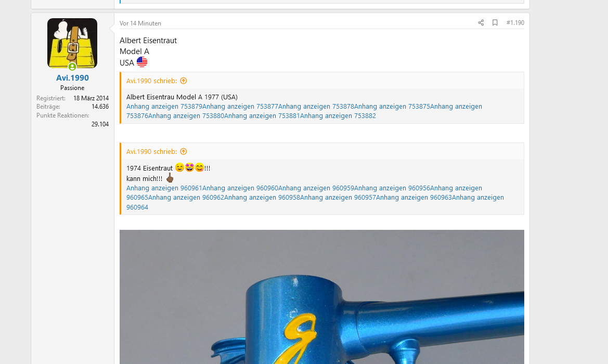Open attachment 'Anhang anzeigen 753879'
This screenshot has width=608, height=364.
pos(164,106)
